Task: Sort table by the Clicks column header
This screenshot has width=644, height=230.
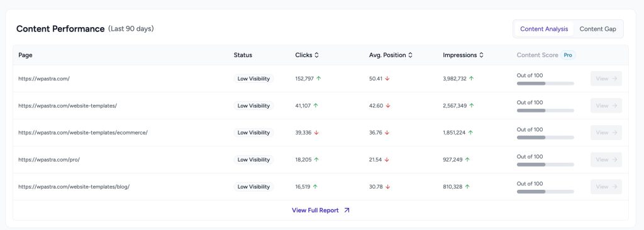Action: [x=304, y=55]
